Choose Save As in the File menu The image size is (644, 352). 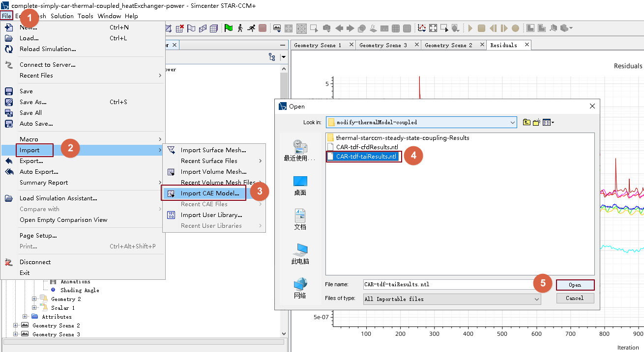(83, 102)
